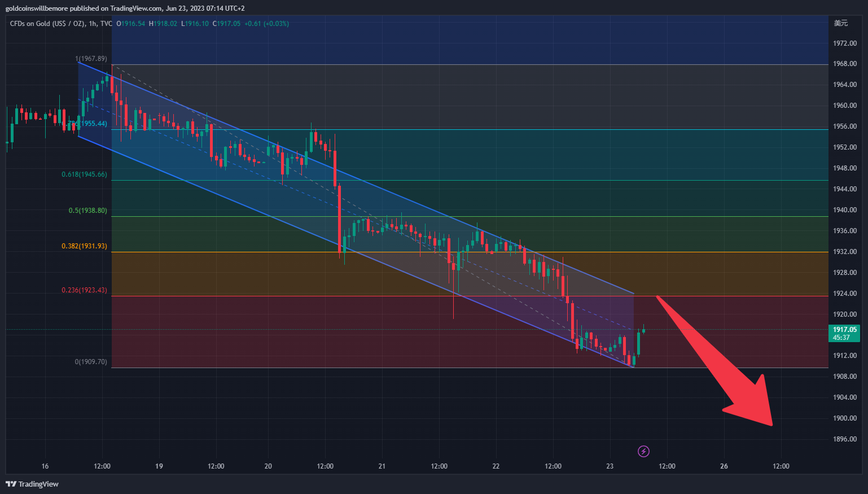Click the Fibonacci label 0.5(1938.80)
The height and width of the screenshot is (494, 868).
coord(87,211)
